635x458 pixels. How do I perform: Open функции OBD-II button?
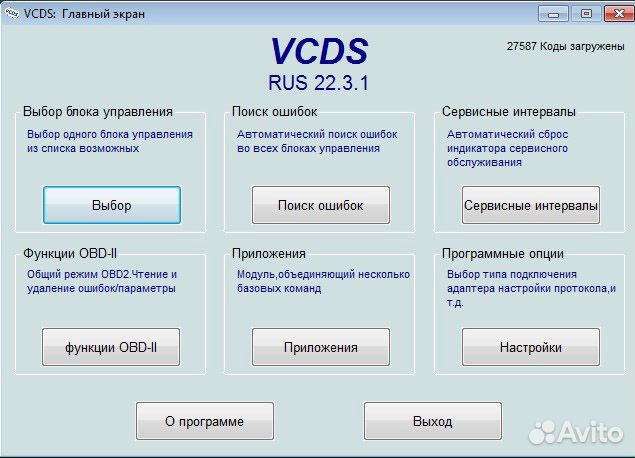pyautogui.click(x=111, y=347)
